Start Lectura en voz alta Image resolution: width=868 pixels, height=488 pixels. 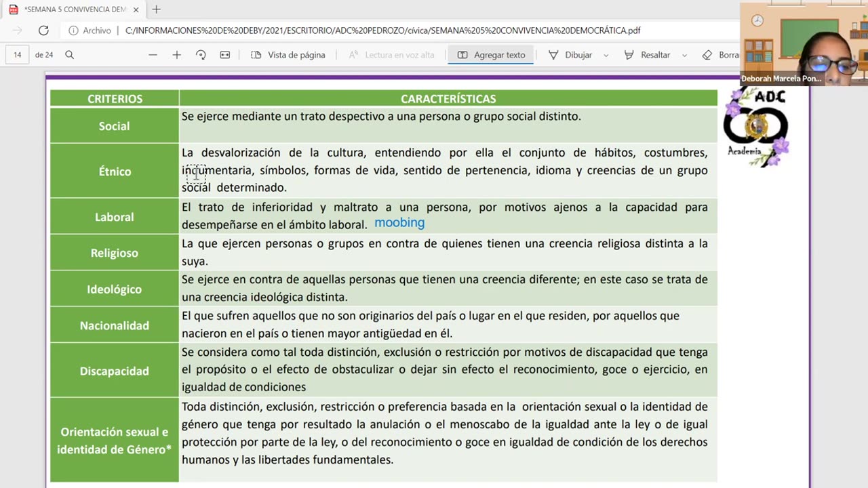pyautogui.click(x=391, y=55)
